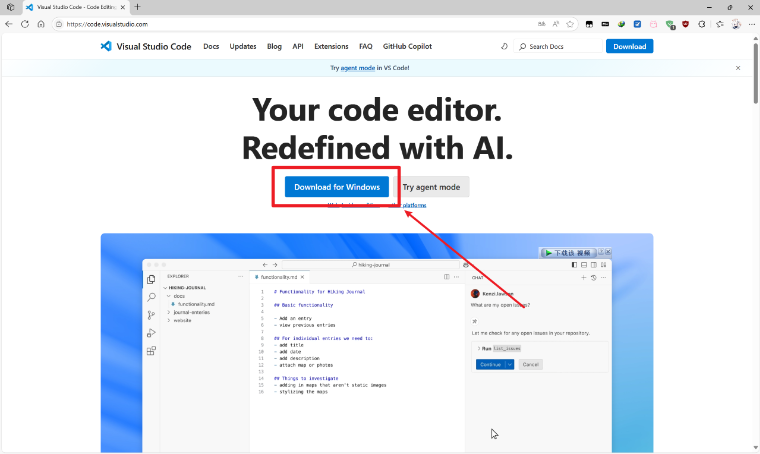Click the translate page icon in address bar

(541, 24)
